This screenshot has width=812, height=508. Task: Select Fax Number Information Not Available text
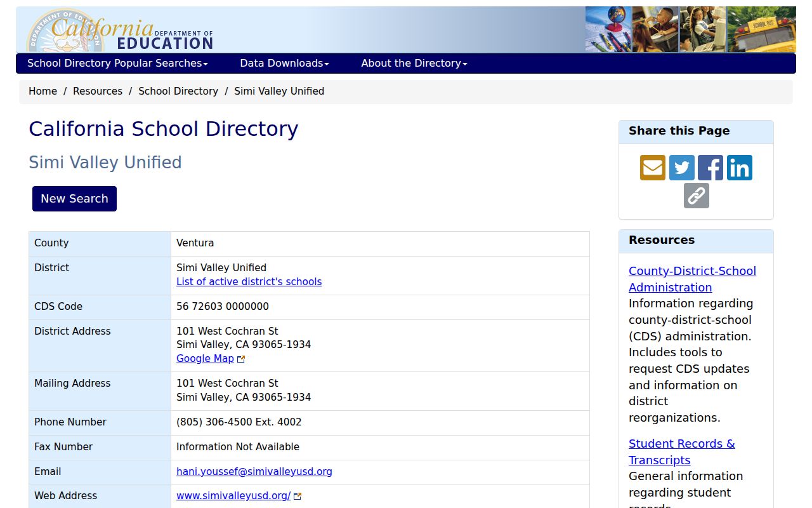pos(238,446)
